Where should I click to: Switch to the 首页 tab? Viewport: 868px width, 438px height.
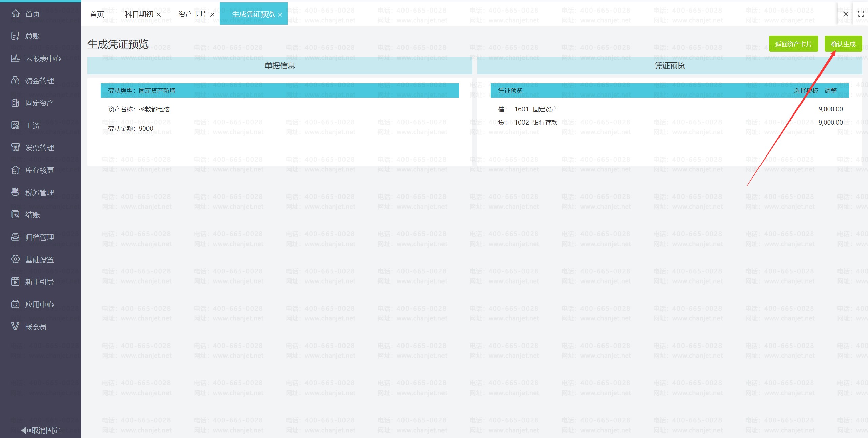pos(97,14)
